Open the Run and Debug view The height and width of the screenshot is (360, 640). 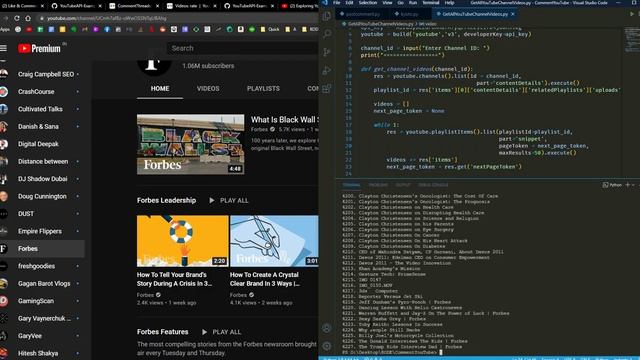pyautogui.click(x=327, y=70)
